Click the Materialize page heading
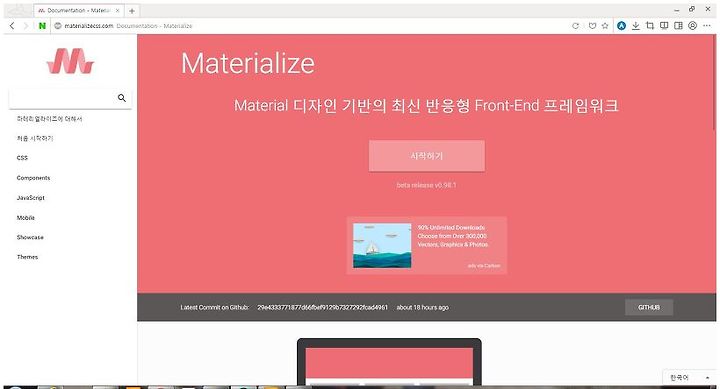 pyautogui.click(x=248, y=63)
